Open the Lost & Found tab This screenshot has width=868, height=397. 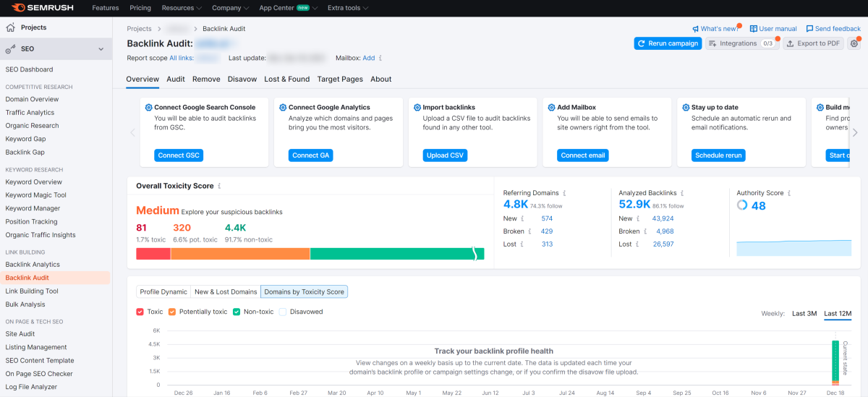[286, 80]
